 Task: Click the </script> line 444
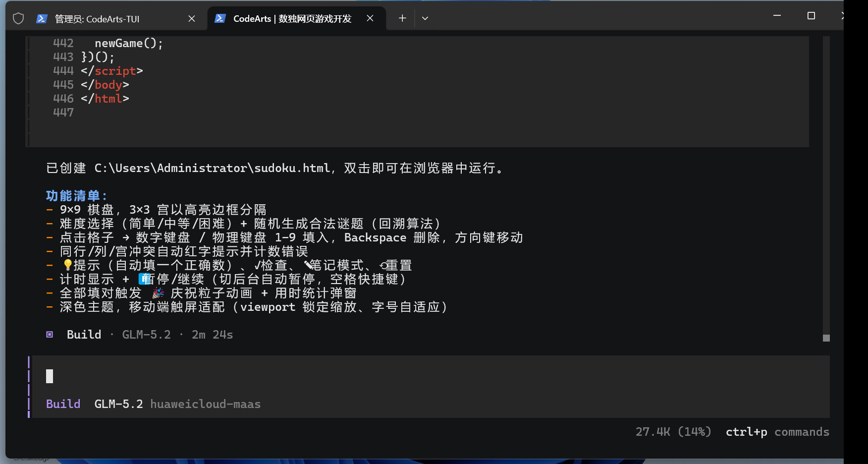pos(112,71)
